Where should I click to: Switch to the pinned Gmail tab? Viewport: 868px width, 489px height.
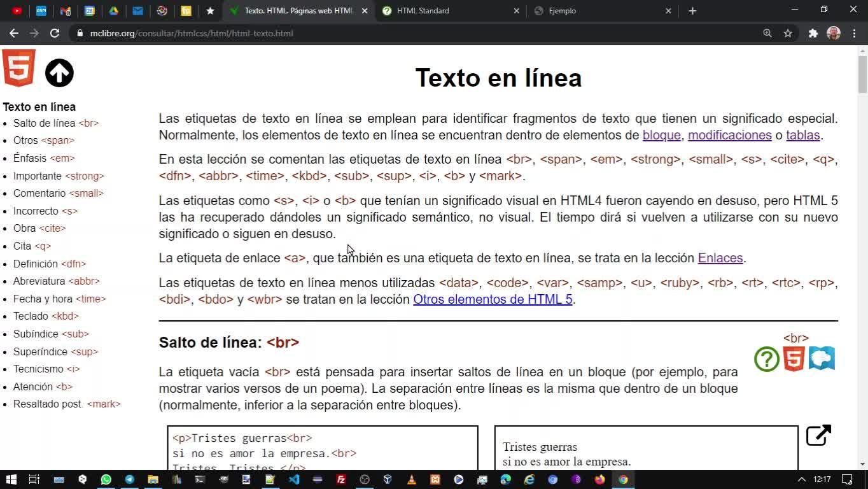click(x=66, y=11)
